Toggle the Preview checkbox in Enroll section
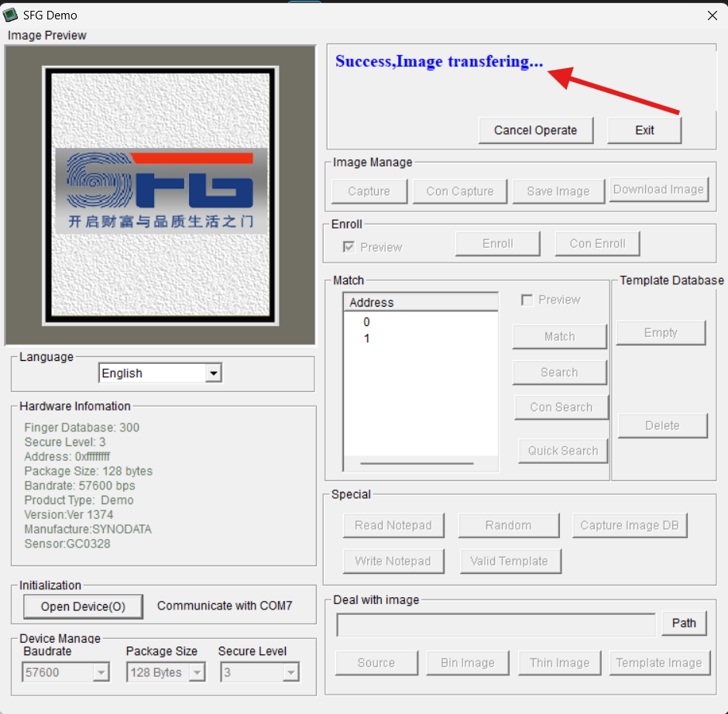728x714 pixels. click(x=349, y=247)
